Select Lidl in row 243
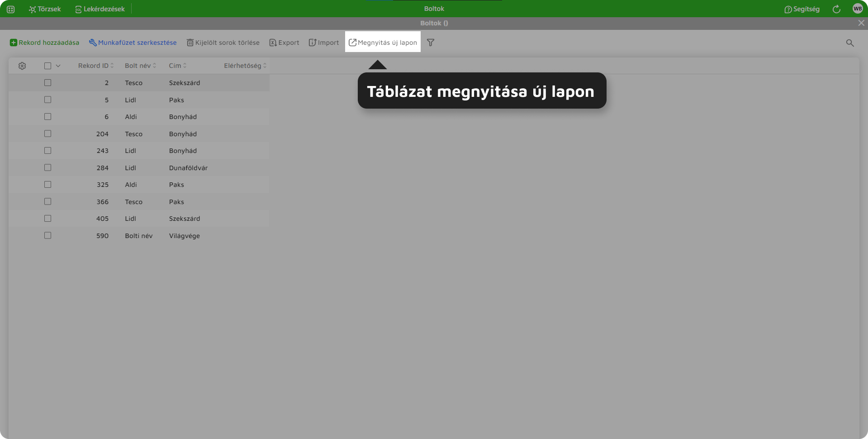This screenshot has width=868, height=439. coord(130,151)
